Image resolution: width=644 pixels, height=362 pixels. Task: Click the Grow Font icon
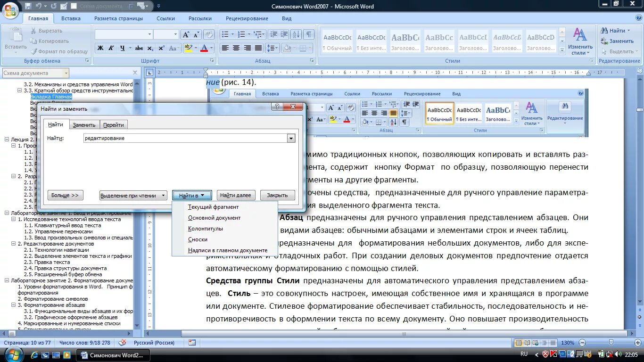pos(186,34)
